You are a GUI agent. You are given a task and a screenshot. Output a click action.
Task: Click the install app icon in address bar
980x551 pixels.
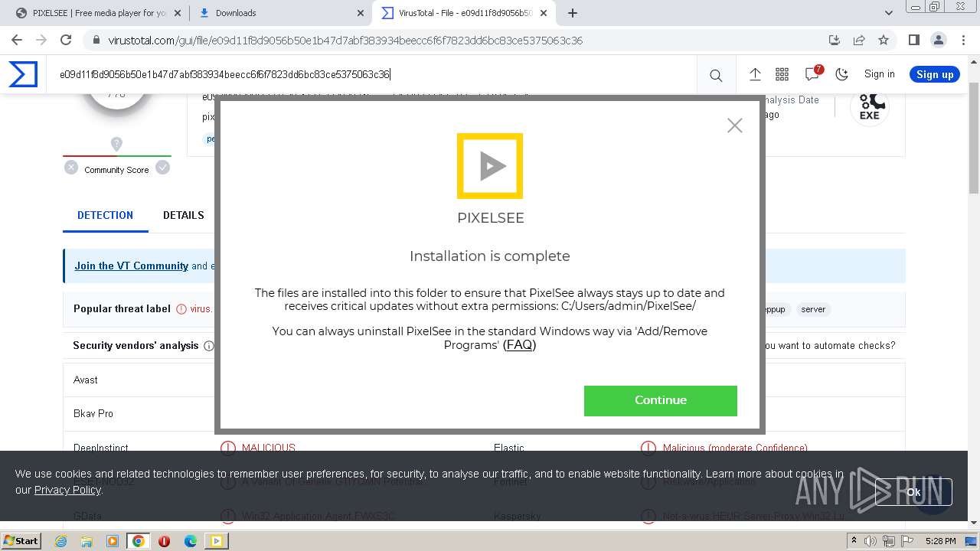tap(835, 40)
